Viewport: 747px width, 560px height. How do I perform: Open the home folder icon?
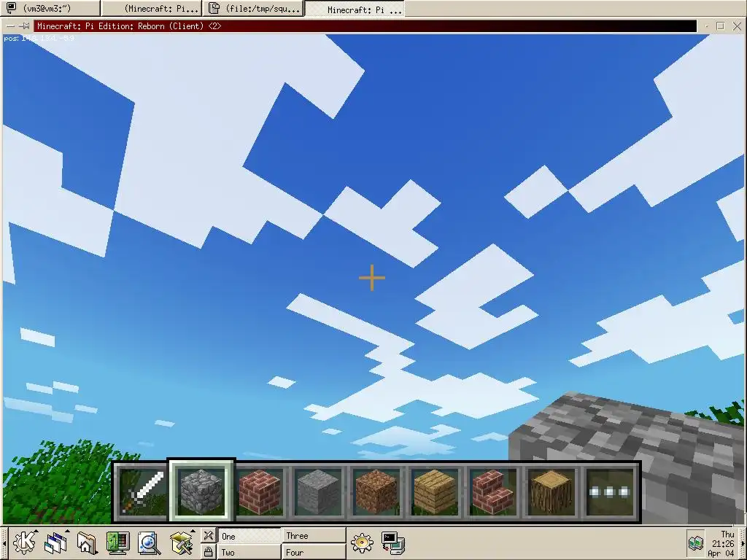[87, 542]
